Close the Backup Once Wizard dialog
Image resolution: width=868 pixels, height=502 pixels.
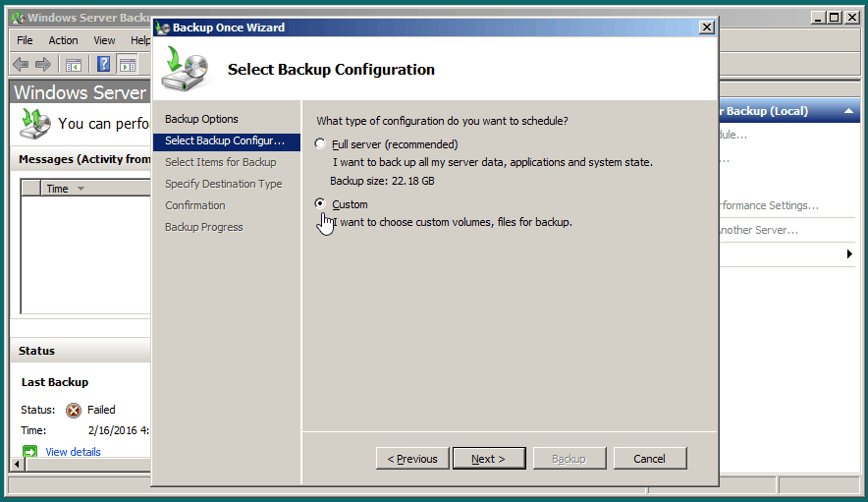click(x=707, y=28)
